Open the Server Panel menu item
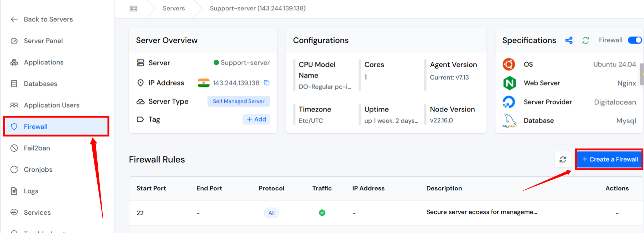This screenshot has width=644, height=233. (43, 41)
